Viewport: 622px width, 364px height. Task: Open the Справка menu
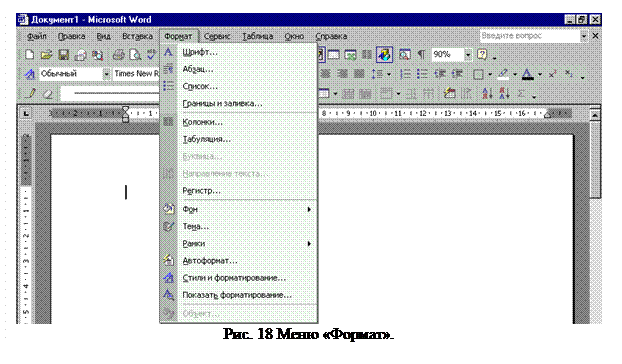pos(331,36)
